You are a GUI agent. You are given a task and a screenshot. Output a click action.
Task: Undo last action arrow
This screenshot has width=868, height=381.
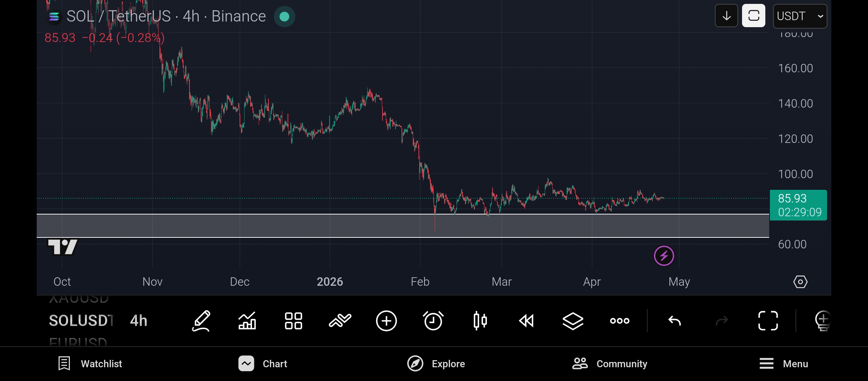click(x=675, y=321)
